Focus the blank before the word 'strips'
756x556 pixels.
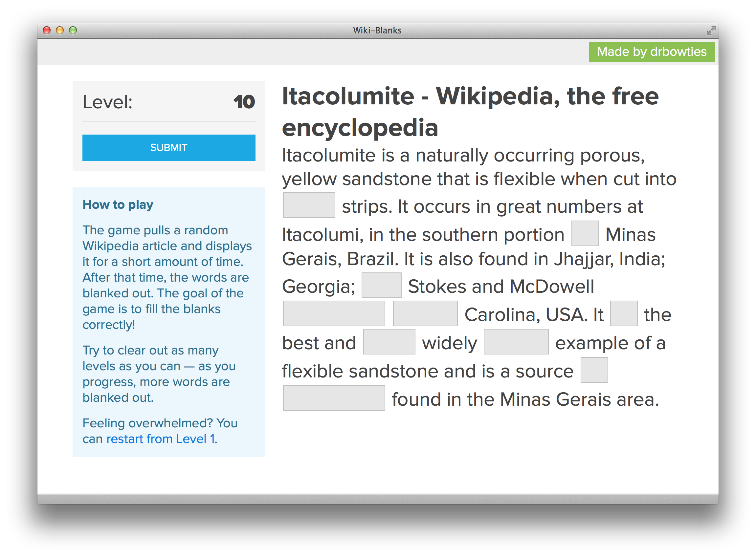[x=309, y=205]
